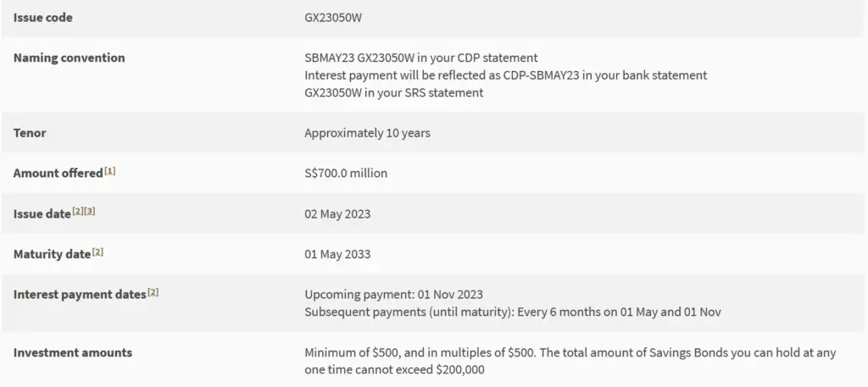The height and width of the screenshot is (387, 868).
Task: Click the Approximately 10 years value
Action: pos(367,133)
